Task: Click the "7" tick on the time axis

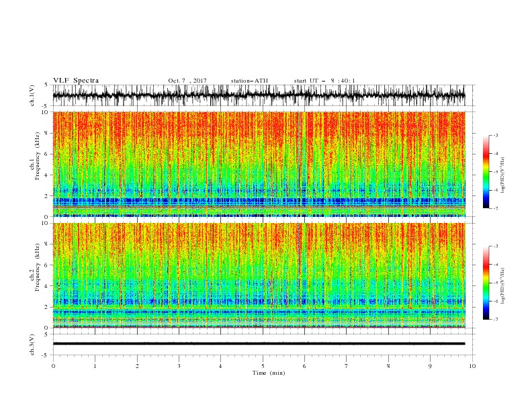Action: pyautogui.click(x=347, y=366)
